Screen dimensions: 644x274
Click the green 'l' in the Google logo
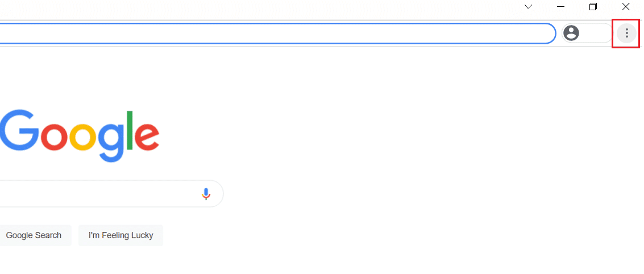pos(130,130)
